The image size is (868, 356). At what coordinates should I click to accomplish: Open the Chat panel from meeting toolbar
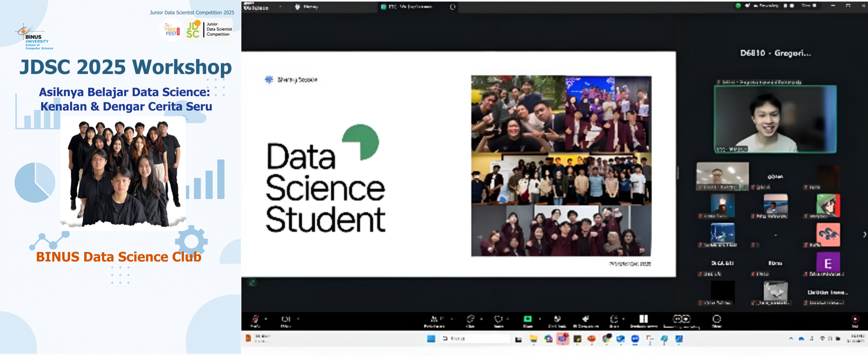tap(470, 319)
